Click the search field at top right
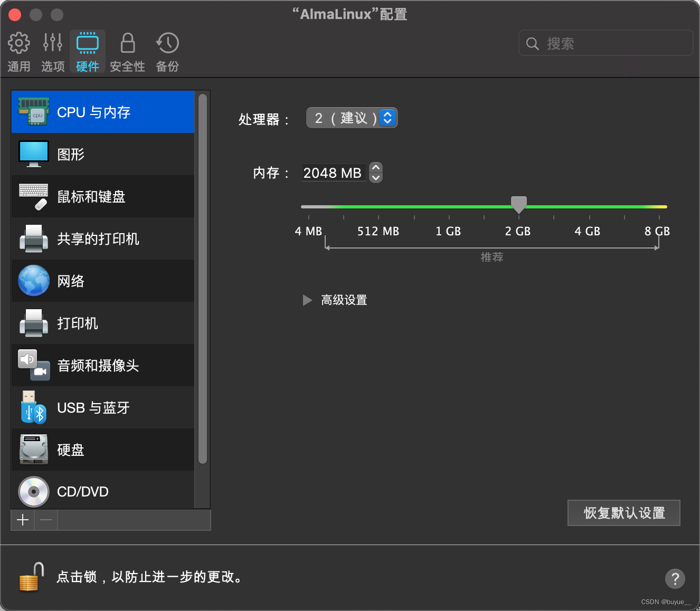Screen dimensions: 700x611 click(605, 43)
